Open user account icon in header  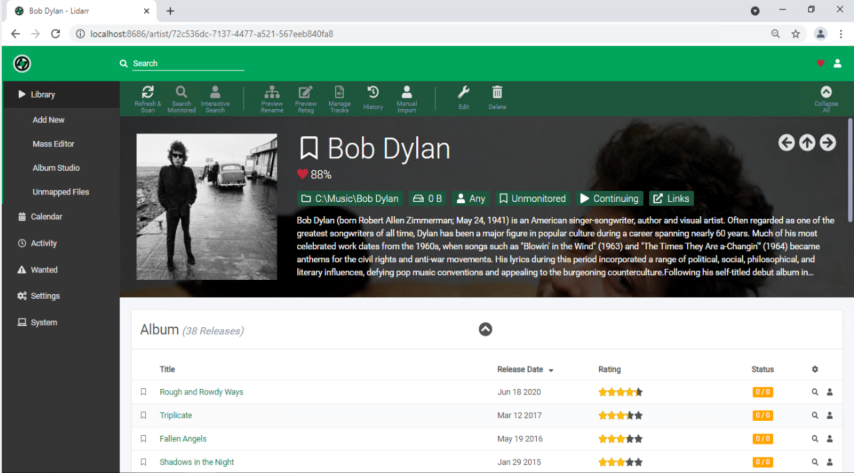click(837, 63)
